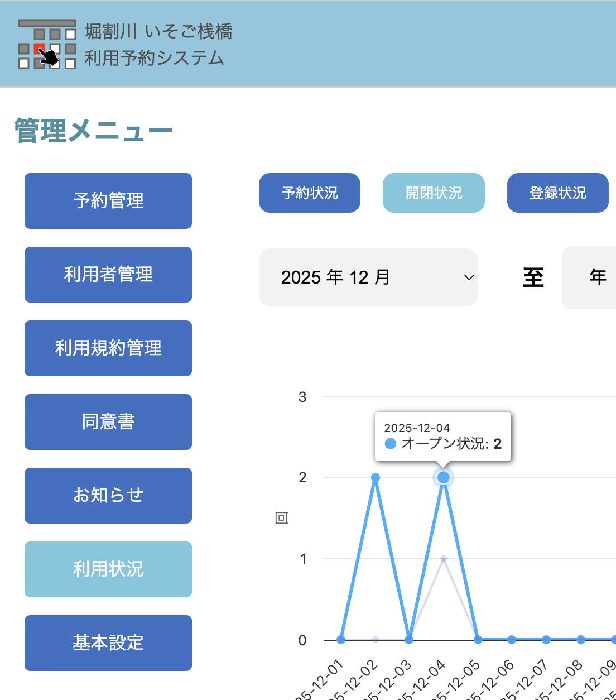The width and height of the screenshot is (616, 700).
Task: Click the blue peak point at 2025-12-02
Action: (376, 477)
